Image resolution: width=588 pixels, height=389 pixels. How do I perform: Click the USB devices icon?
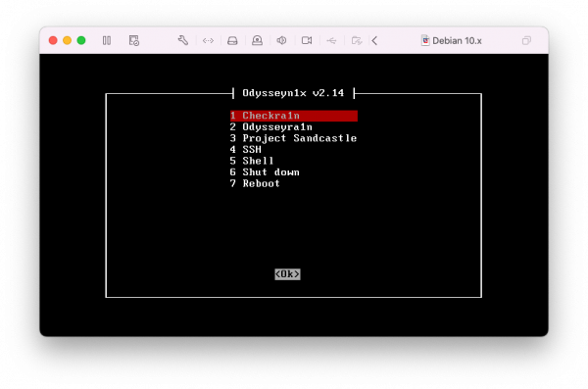click(x=331, y=40)
